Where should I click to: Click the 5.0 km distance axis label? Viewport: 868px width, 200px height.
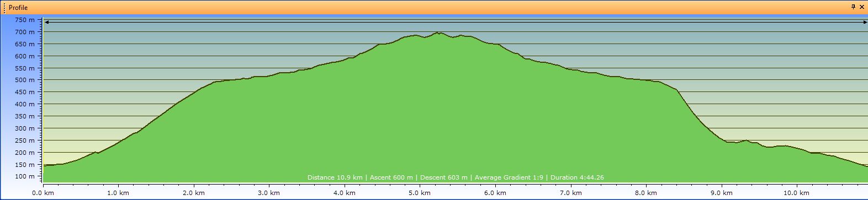420,193
